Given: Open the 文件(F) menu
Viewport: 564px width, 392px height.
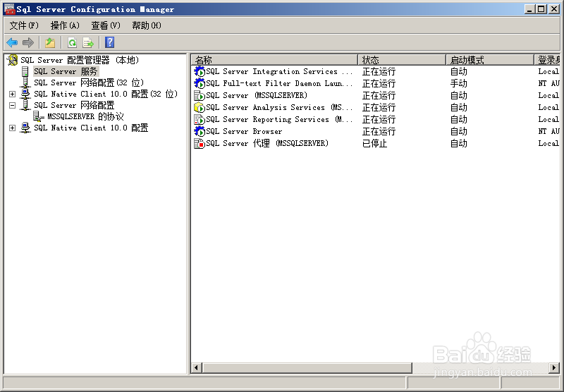Looking at the screenshot, I should coord(24,25).
